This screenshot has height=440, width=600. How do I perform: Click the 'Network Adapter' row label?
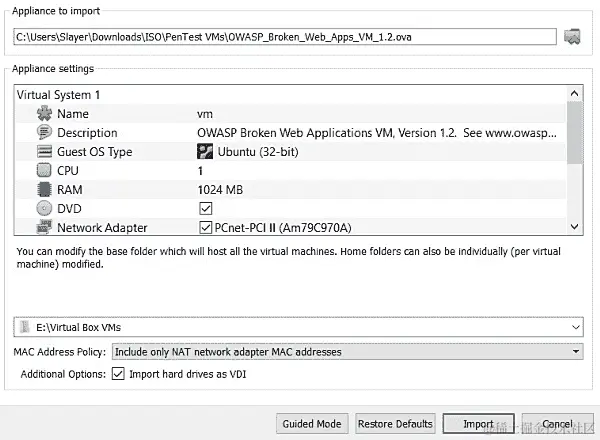coord(102,228)
